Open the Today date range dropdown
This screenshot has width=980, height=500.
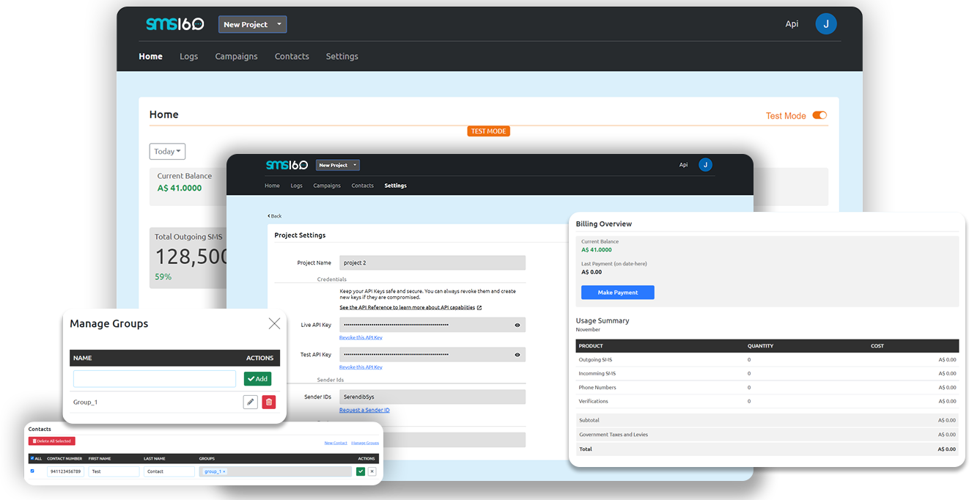[x=167, y=152]
